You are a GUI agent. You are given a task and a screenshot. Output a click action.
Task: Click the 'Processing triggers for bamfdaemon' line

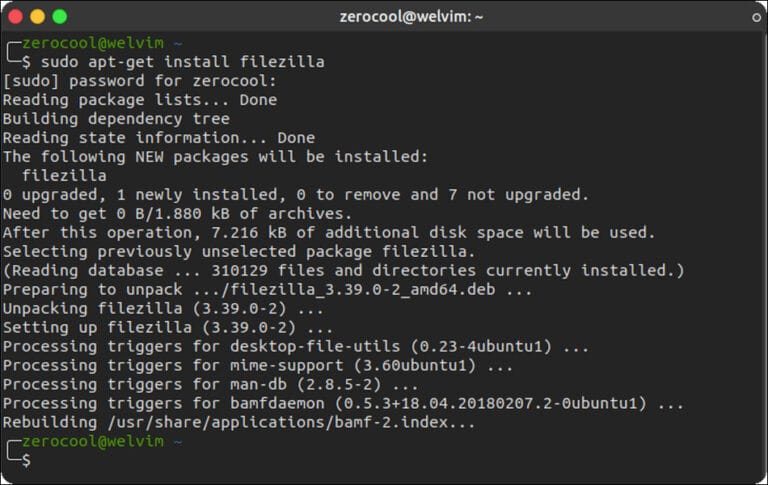(343, 404)
